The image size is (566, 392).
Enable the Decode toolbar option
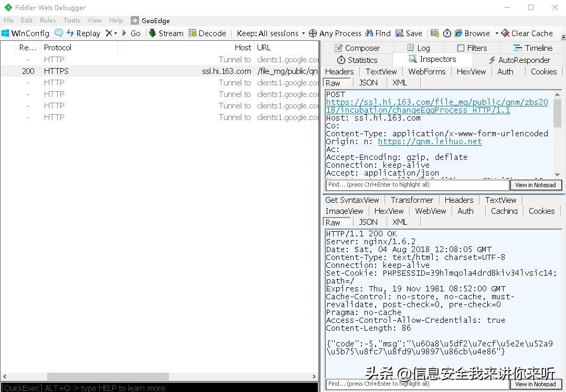point(207,33)
